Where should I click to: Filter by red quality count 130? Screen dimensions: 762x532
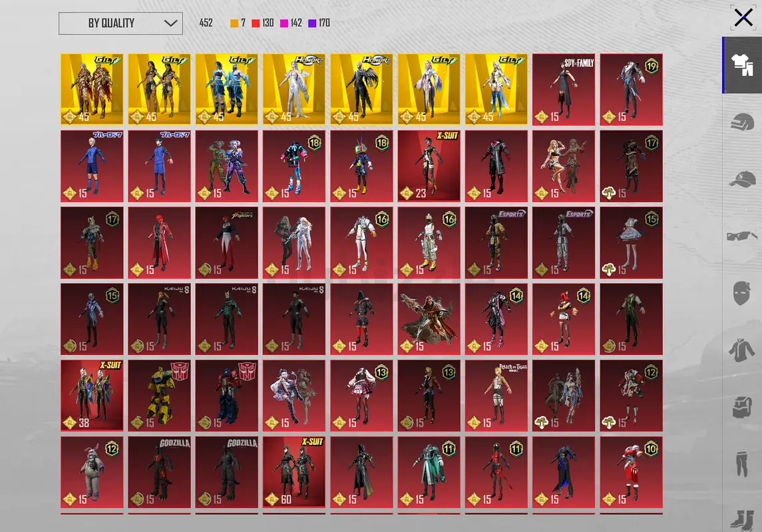263,23
